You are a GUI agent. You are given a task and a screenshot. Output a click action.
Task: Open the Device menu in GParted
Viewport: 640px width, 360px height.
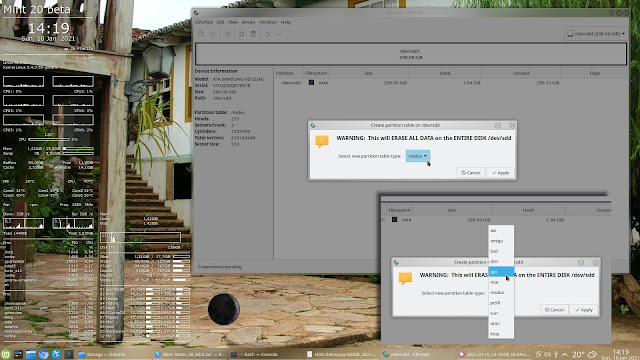pos(248,22)
